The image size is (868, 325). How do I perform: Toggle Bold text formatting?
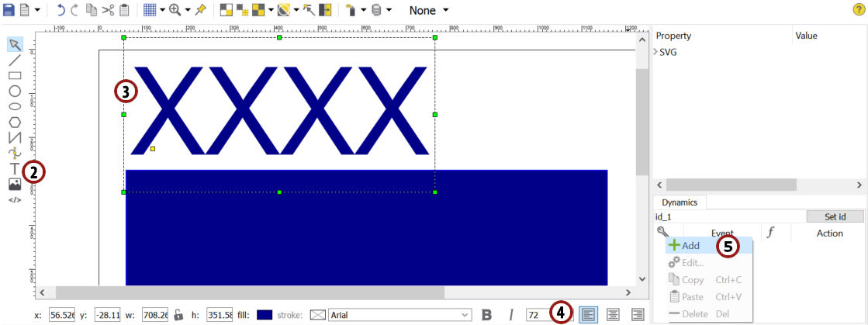(x=487, y=314)
